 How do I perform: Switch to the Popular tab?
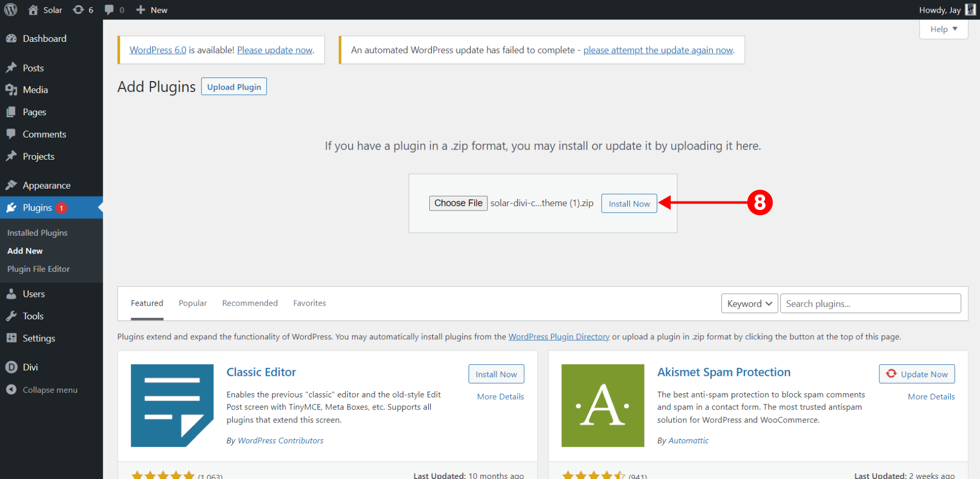pos(193,303)
